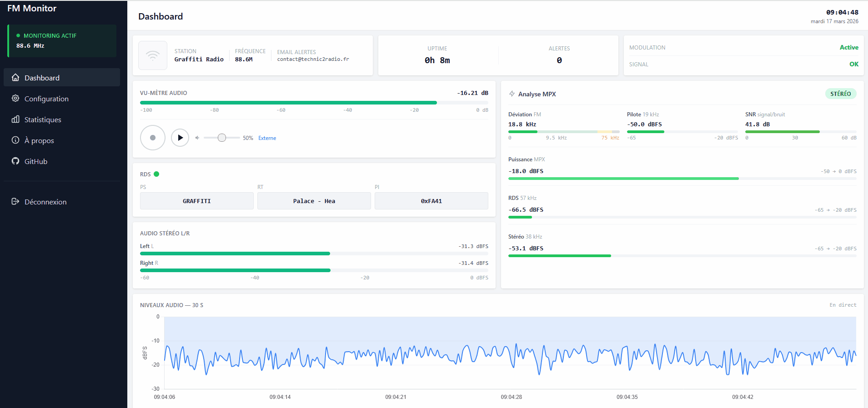The width and height of the screenshot is (868, 408).
Task: Click the Statistiques bar chart icon
Action: pos(15,119)
